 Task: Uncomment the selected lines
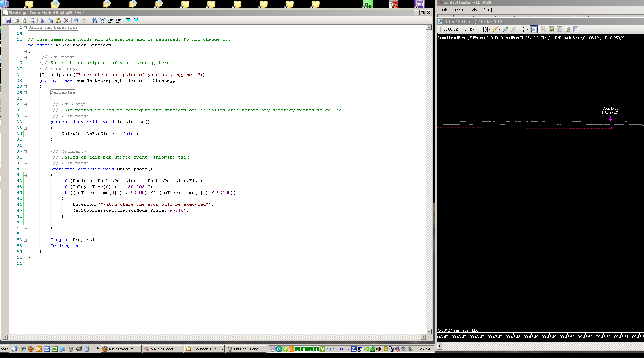coord(136,21)
